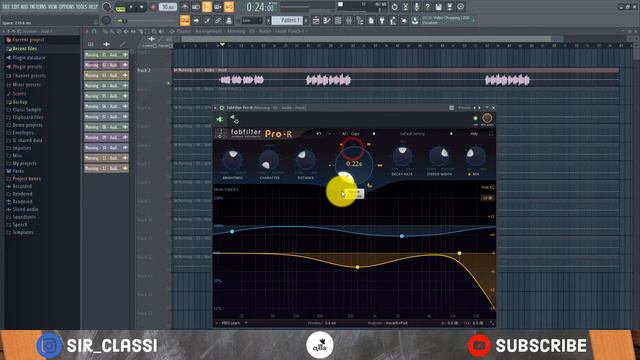Expand the Backup folder
640x360 pixels.
(x=20, y=102)
